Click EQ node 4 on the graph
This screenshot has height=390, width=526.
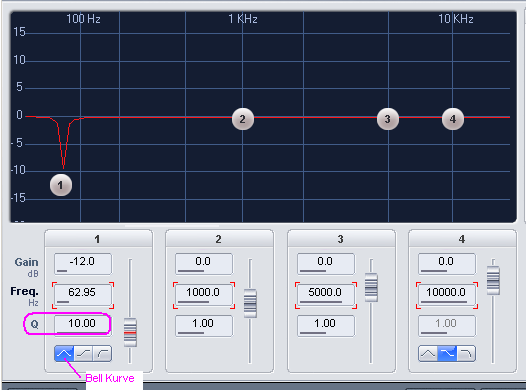click(x=453, y=119)
